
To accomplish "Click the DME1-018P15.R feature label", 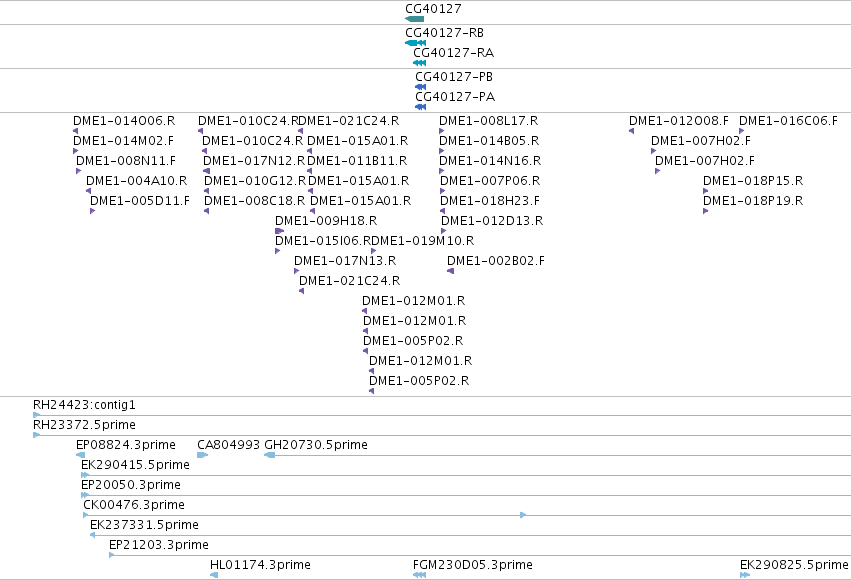I will tap(753, 181).
